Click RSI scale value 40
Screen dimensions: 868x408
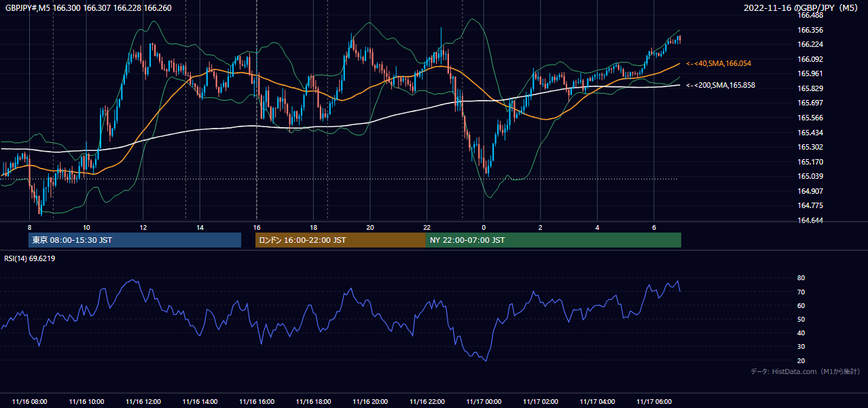coord(801,333)
